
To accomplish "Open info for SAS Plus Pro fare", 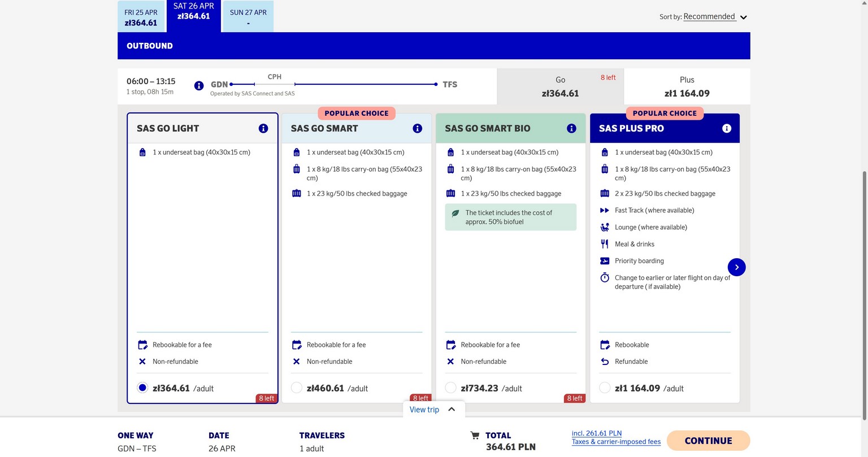I will click(x=727, y=128).
